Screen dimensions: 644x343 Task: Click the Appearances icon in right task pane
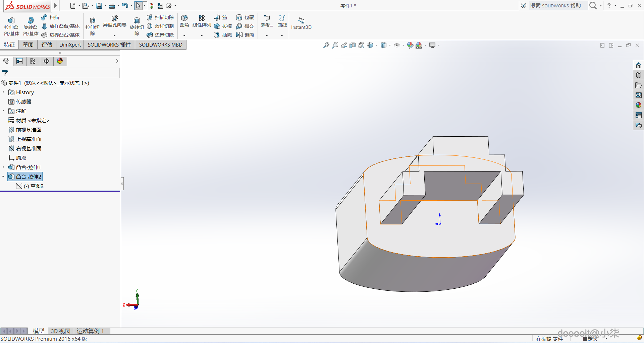click(x=638, y=105)
